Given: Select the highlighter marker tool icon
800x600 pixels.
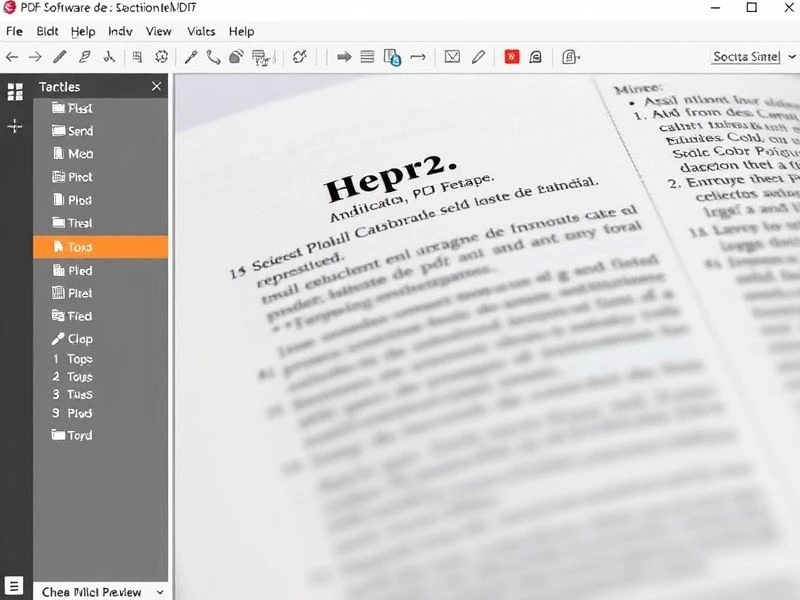Looking at the screenshot, I should pyautogui.click(x=85, y=57).
